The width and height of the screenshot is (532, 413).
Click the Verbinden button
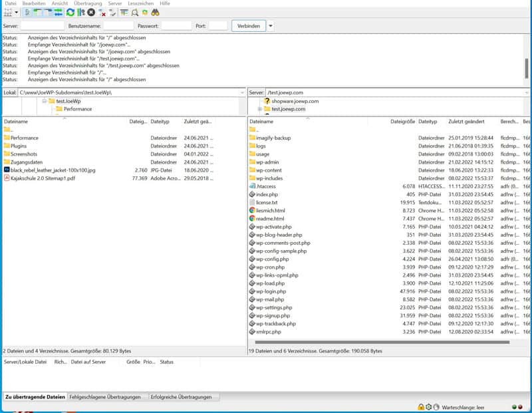[248, 26]
